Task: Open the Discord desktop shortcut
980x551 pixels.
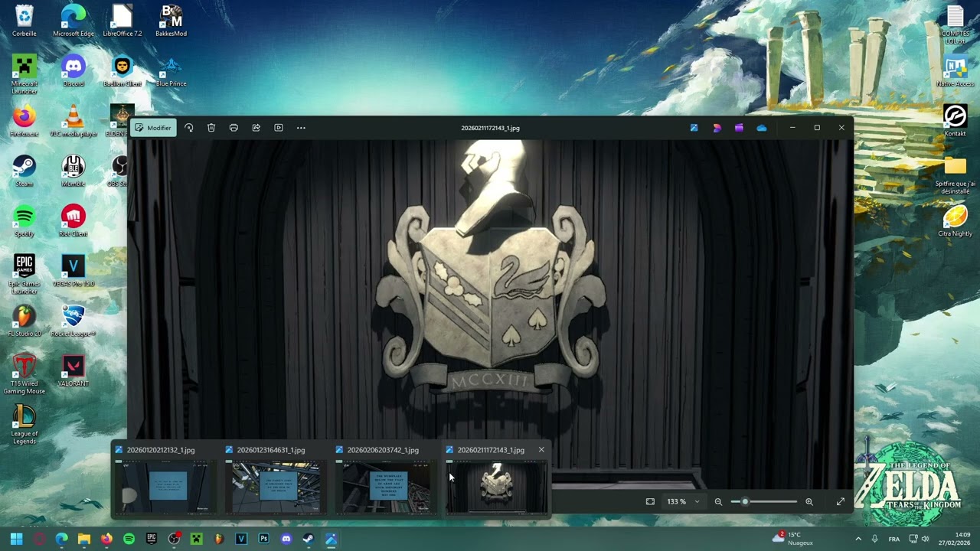Action: tap(73, 71)
